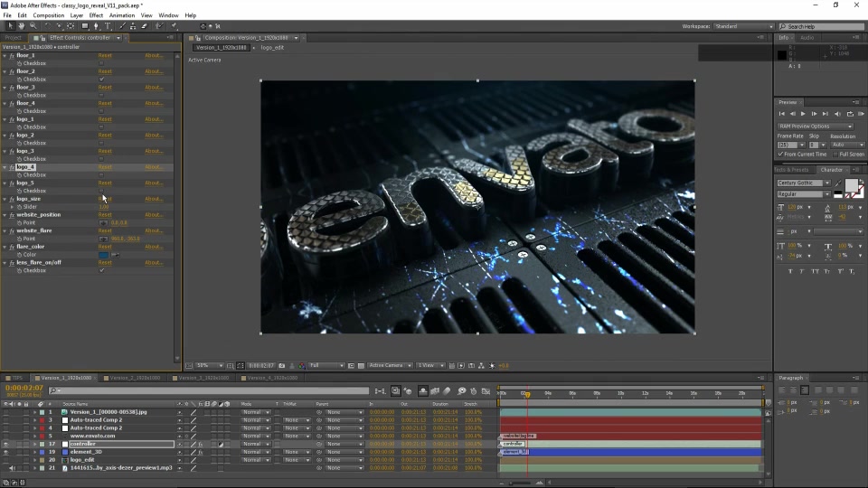Select the Type text tool
Image resolution: width=868 pixels, height=488 pixels.
pyautogui.click(x=108, y=26)
